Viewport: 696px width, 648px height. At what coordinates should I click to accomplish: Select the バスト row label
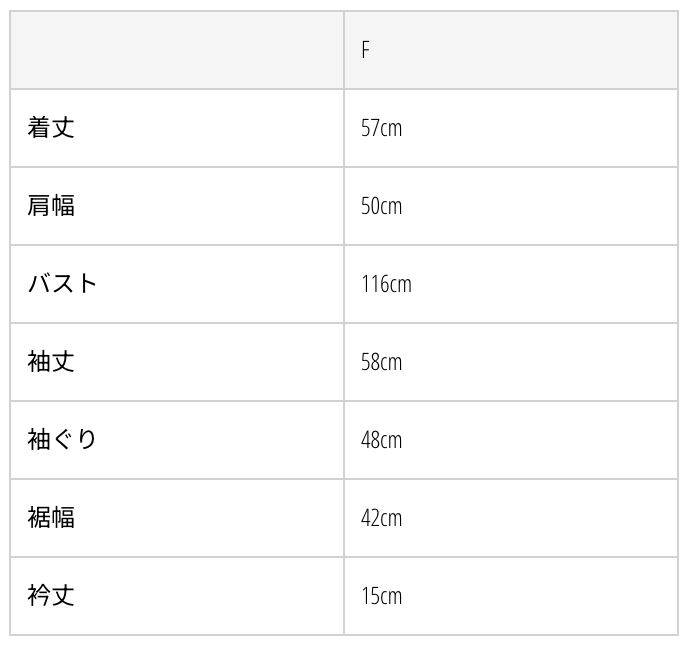62,284
